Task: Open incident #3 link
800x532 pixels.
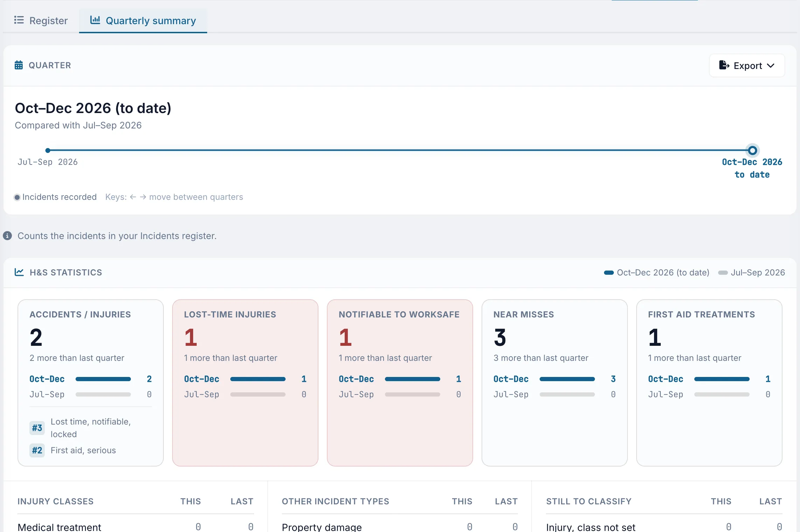Action: click(x=37, y=428)
